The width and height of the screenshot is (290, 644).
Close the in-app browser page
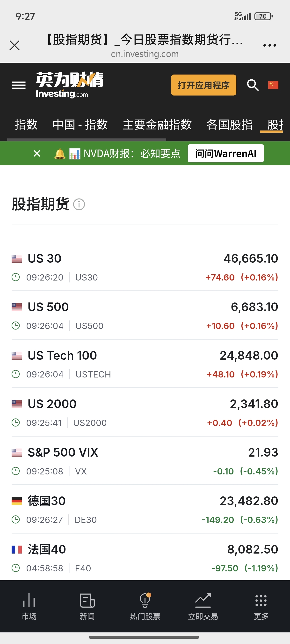[14, 46]
